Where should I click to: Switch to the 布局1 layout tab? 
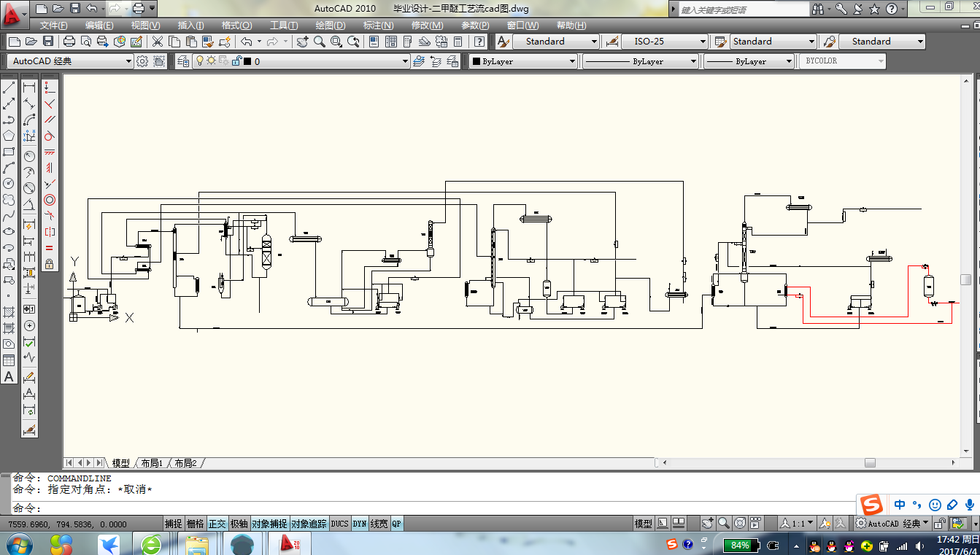click(152, 463)
